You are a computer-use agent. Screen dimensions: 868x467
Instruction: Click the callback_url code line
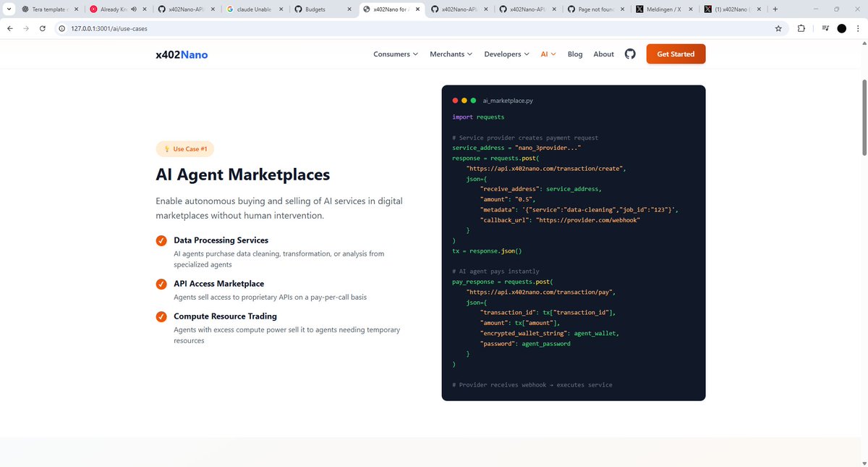[560, 220]
